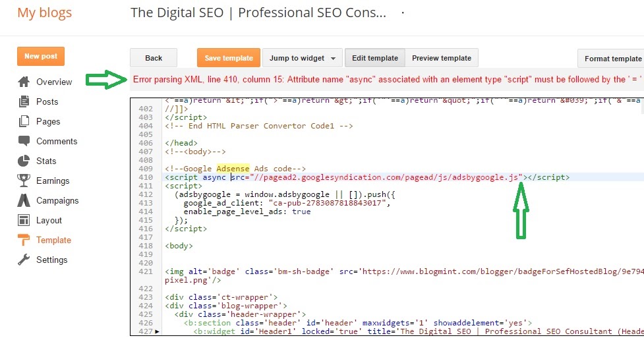Click the b:widget Header1 line 427
This screenshot has width=644, height=338.
coord(419,331)
